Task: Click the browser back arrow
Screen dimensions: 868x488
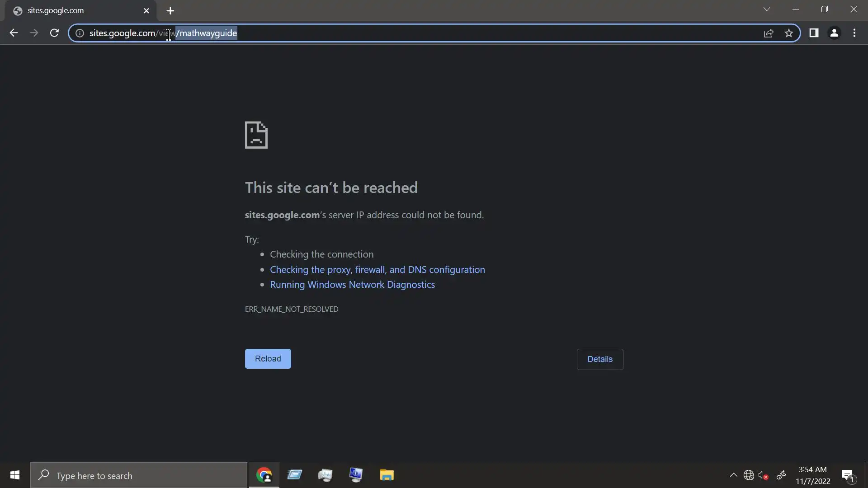Action: click(14, 33)
